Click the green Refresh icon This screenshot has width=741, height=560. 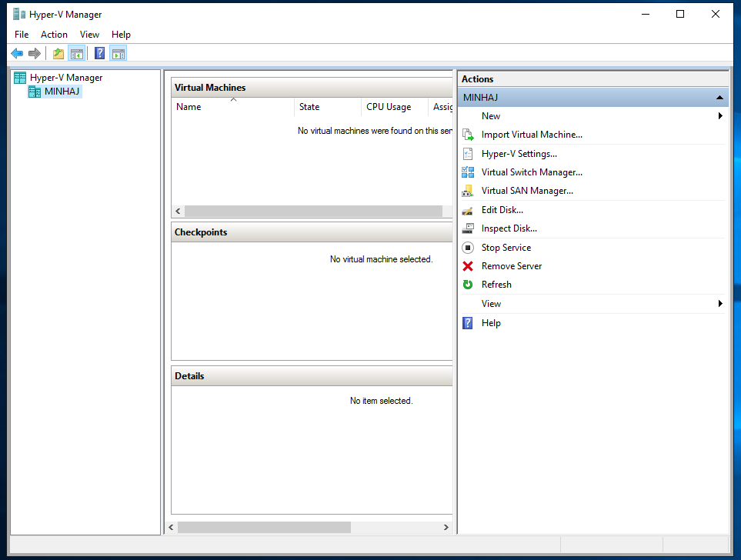pos(468,285)
